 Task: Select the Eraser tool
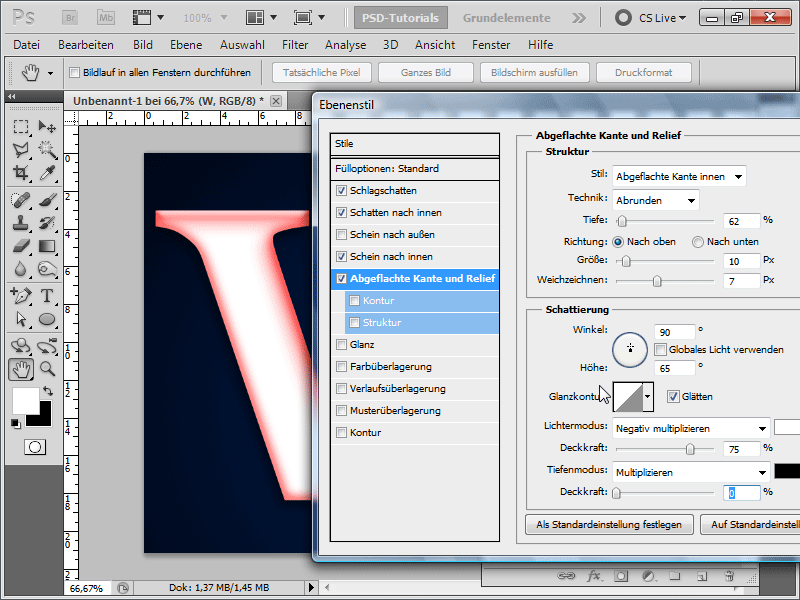click(21, 246)
